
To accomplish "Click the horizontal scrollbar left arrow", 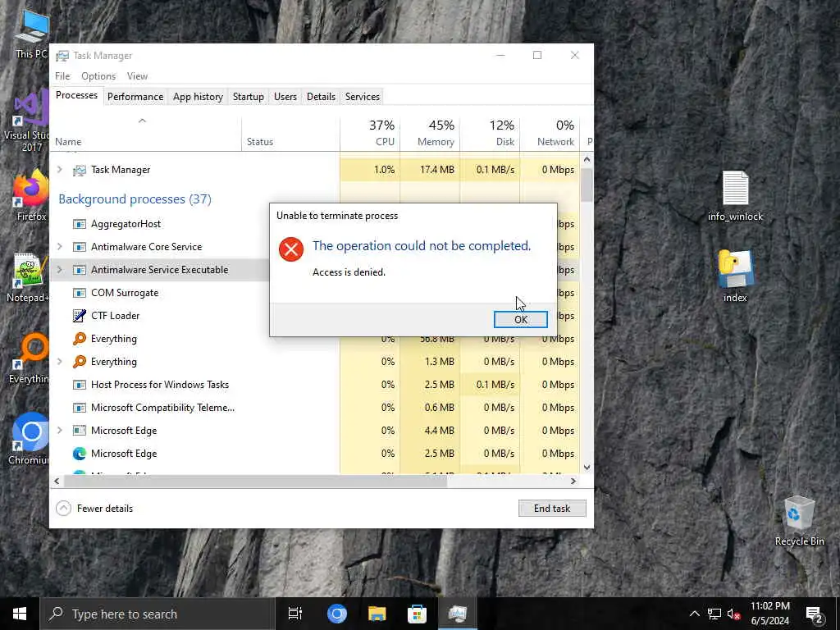I will (x=57, y=481).
